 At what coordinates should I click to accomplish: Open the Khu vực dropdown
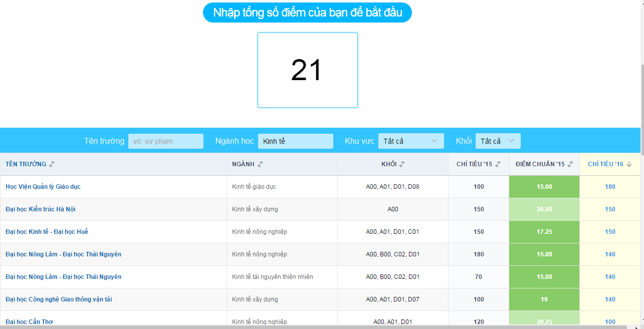(x=411, y=141)
